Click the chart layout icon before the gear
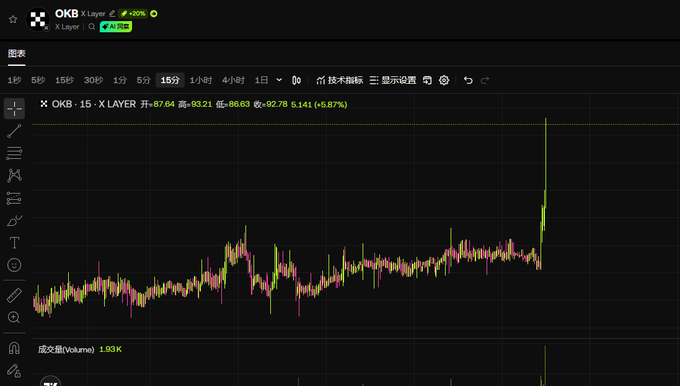Screen dimensions: 680x386 [427, 80]
